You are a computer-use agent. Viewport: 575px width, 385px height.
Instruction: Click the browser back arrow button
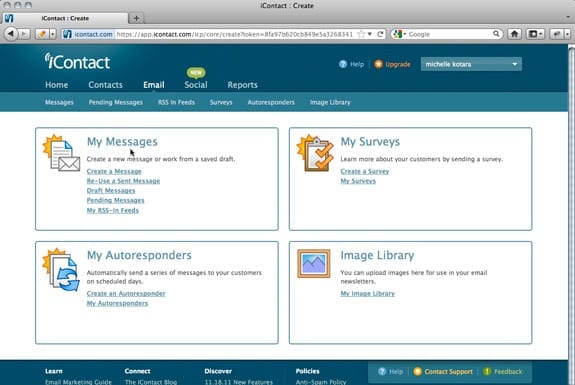pos(11,34)
